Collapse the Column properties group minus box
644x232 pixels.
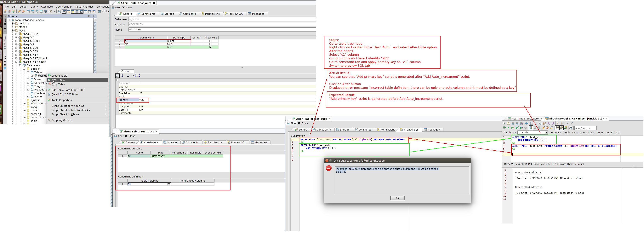[117, 80]
